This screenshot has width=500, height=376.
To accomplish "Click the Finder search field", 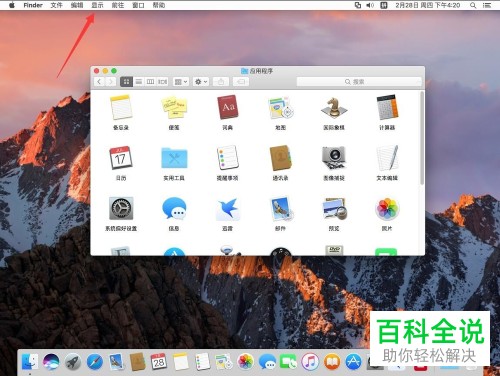I will 359,82.
